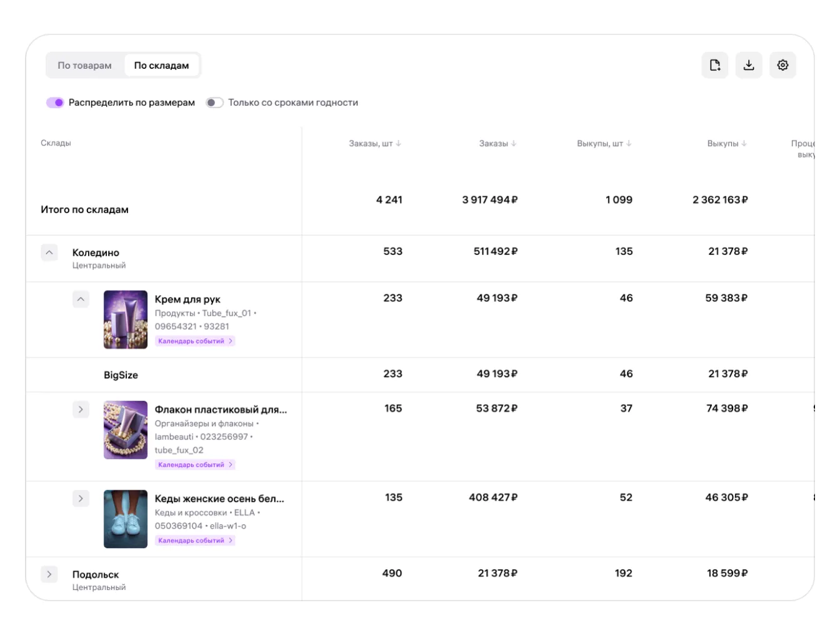Select the По складам tab
Screen dimensions: 840x635
pos(161,66)
